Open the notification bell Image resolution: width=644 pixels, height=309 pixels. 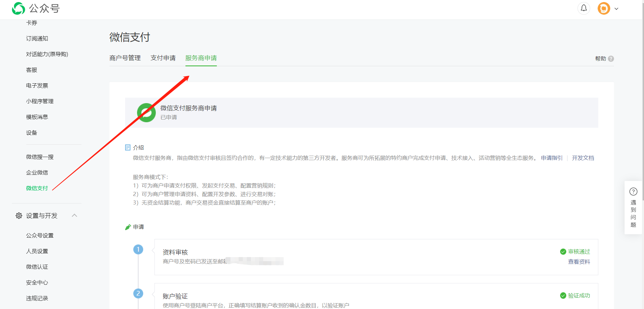584,8
